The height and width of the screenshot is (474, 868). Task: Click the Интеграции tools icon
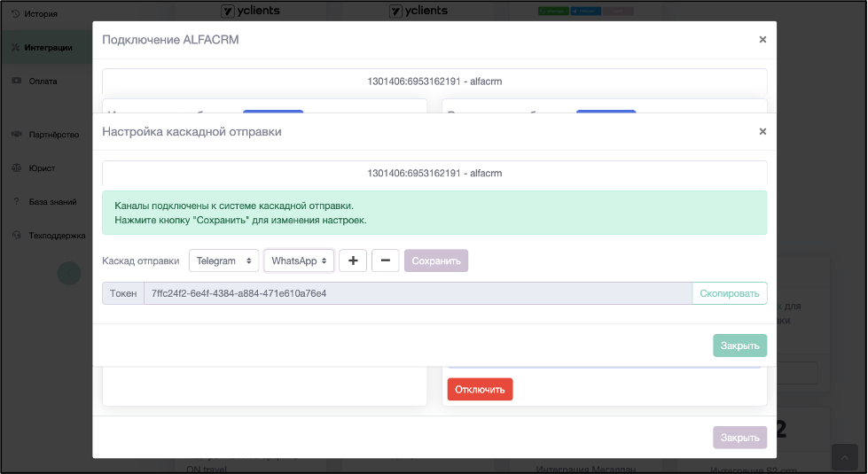[15, 48]
